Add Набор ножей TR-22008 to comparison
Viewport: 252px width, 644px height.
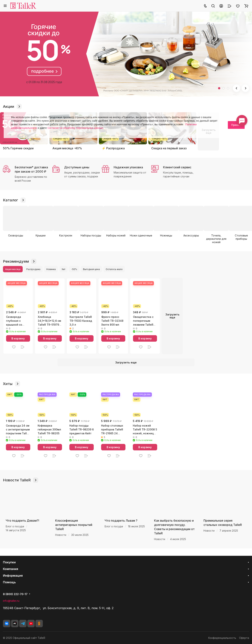(x=149, y=456)
